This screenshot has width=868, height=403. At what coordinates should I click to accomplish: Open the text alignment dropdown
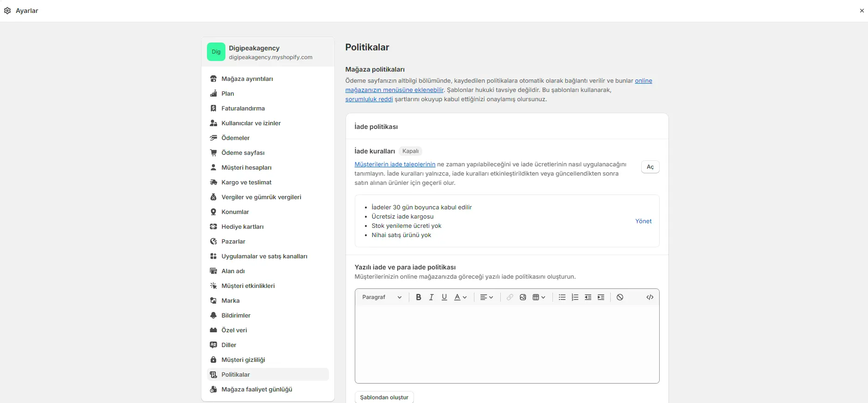[x=486, y=297]
